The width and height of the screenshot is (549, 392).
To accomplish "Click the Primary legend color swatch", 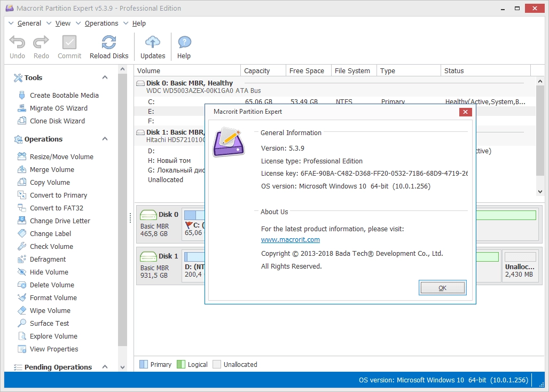I will coord(144,364).
